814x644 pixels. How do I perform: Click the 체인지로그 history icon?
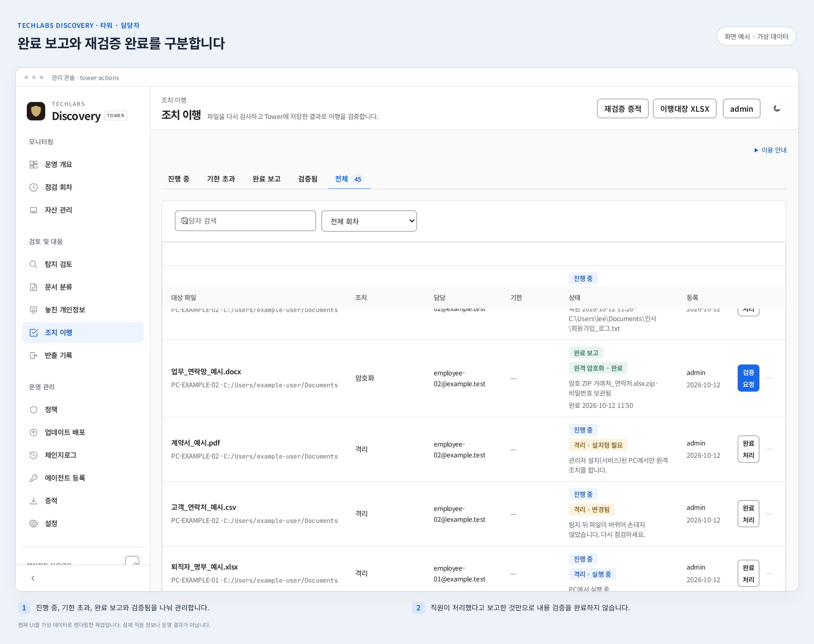[x=34, y=455]
